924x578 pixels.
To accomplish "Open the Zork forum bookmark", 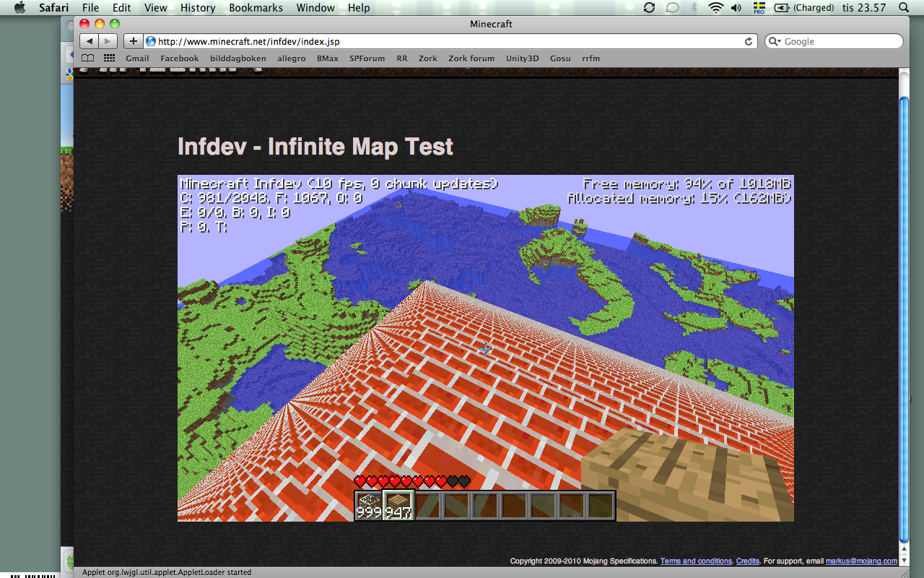I will [471, 59].
